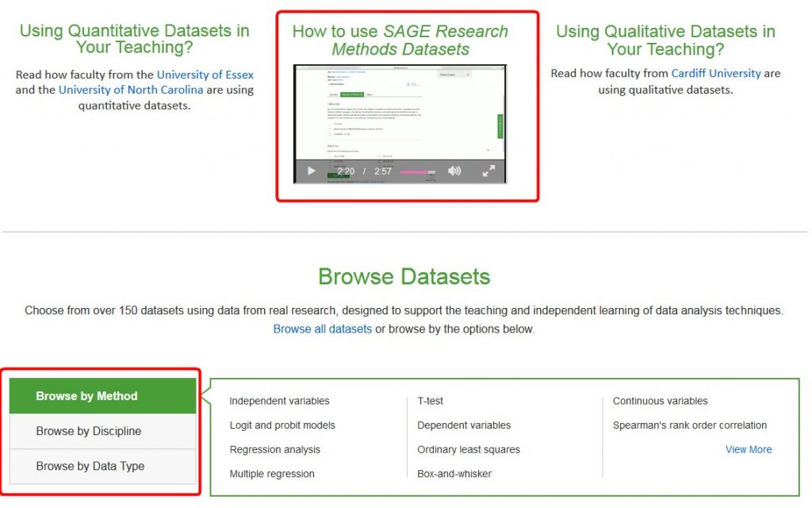This screenshot has height=508, width=812.
Task: Play the SAGE Research Methods video
Action: 311,171
